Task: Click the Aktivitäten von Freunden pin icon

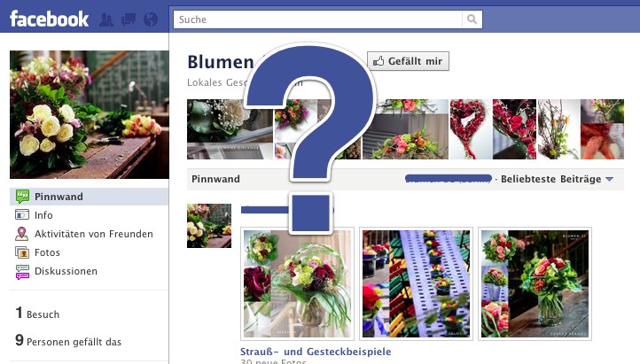Action: (21, 234)
